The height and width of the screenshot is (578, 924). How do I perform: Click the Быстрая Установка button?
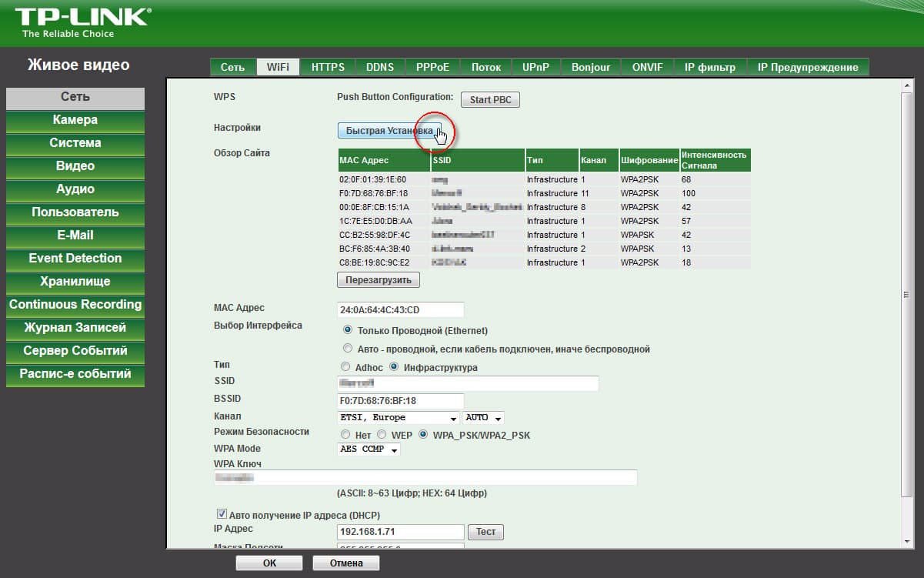tap(390, 131)
